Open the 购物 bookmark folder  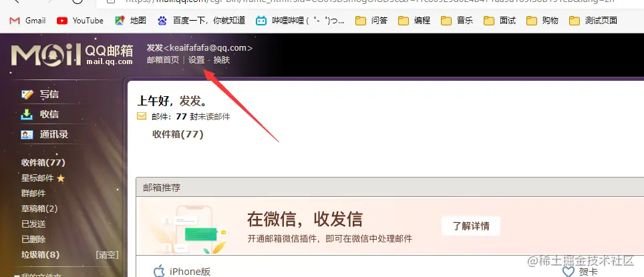pos(542,21)
